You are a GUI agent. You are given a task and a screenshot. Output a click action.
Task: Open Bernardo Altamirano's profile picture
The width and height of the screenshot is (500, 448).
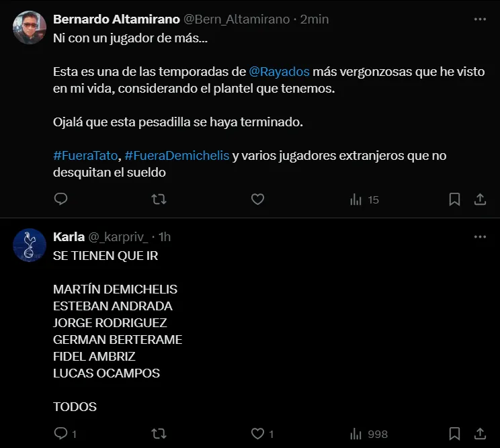[x=30, y=28]
